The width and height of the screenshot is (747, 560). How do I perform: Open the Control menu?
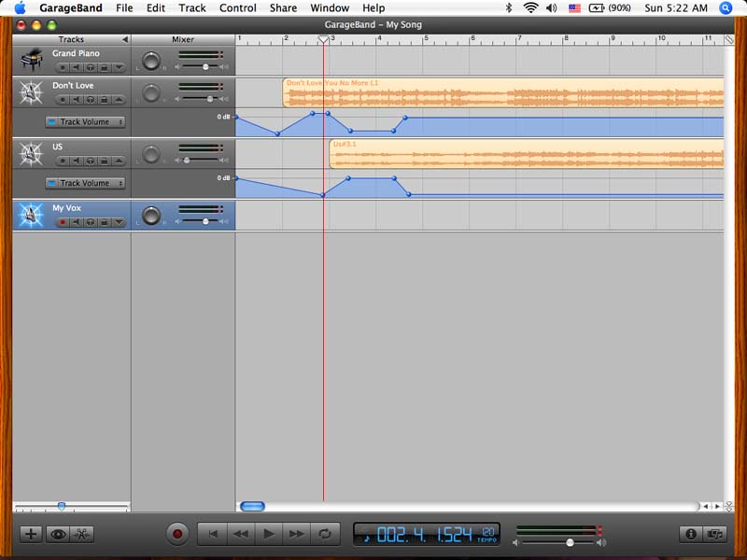pyautogui.click(x=238, y=8)
